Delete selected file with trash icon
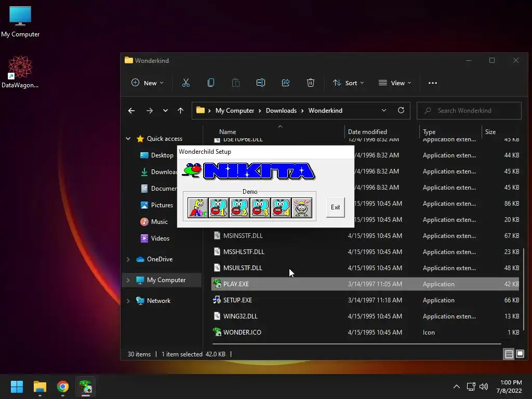Screen dimensions: 532x399 (x=311, y=83)
